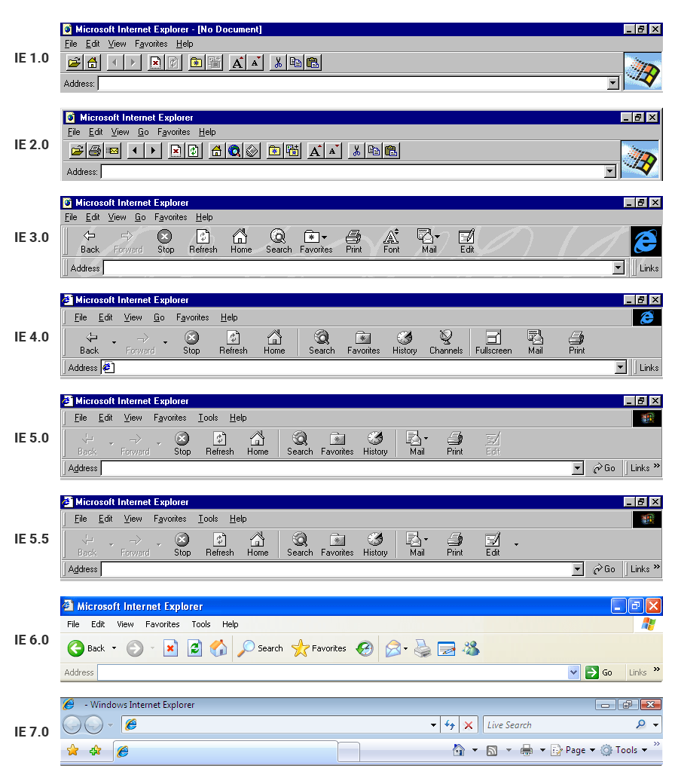678x784 pixels.
Task: Click the red Stop X in IE 7.0
Action: click(x=468, y=725)
